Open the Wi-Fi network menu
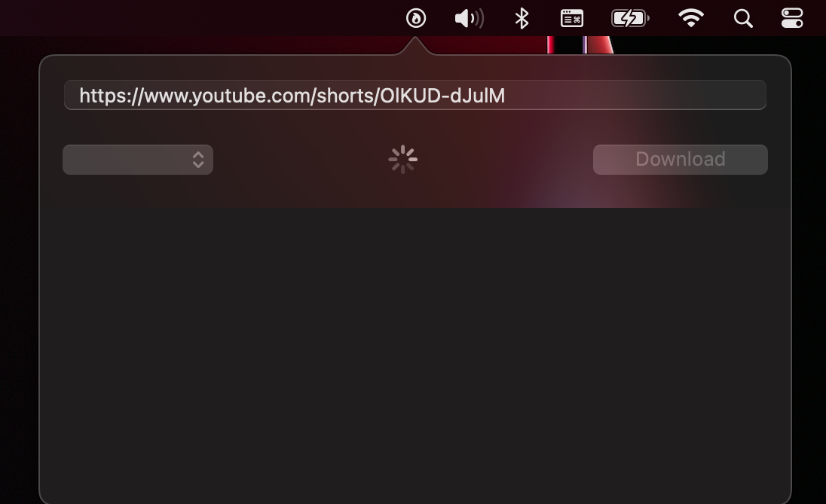 [690, 18]
